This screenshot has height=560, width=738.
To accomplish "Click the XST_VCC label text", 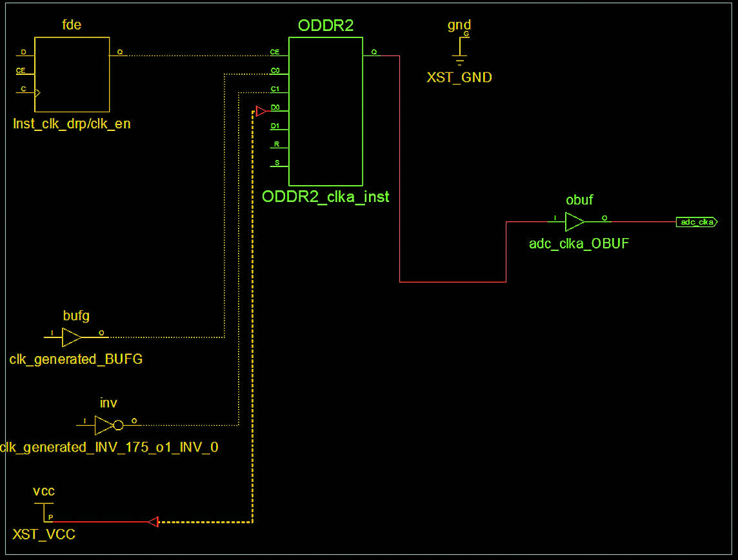I will 44,535.
